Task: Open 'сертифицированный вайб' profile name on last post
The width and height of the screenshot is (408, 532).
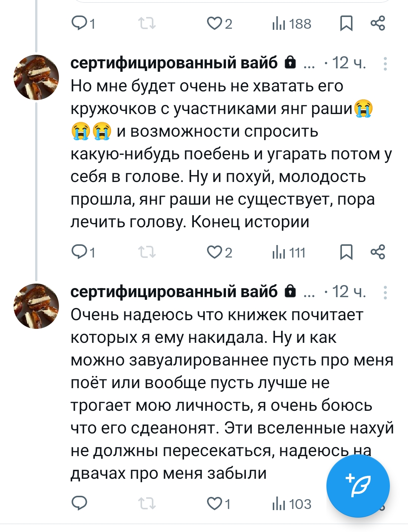Action: [x=174, y=292]
